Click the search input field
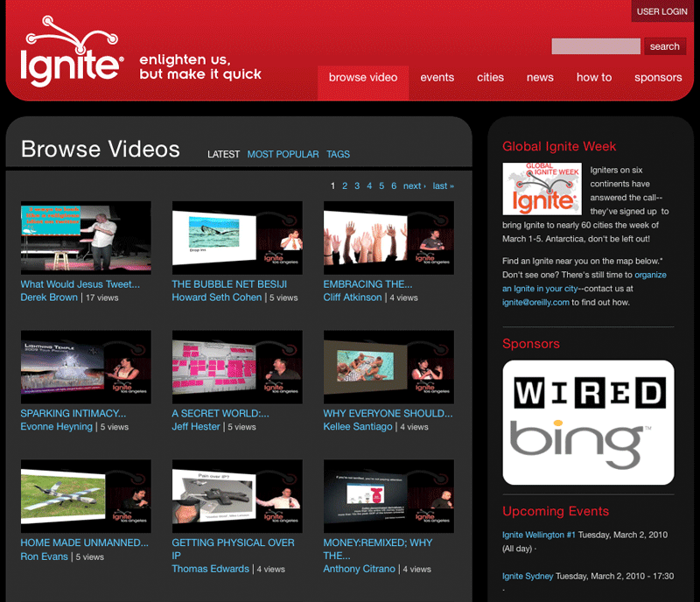This screenshot has width=700, height=602. pyautogui.click(x=595, y=45)
